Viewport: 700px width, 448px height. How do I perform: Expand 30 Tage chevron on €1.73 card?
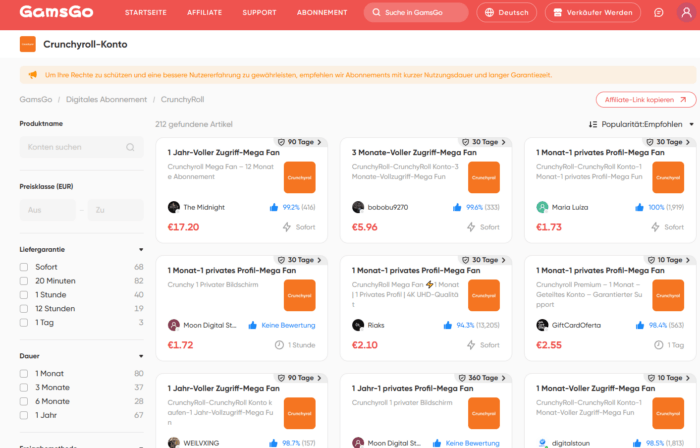[x=688, y=142]
